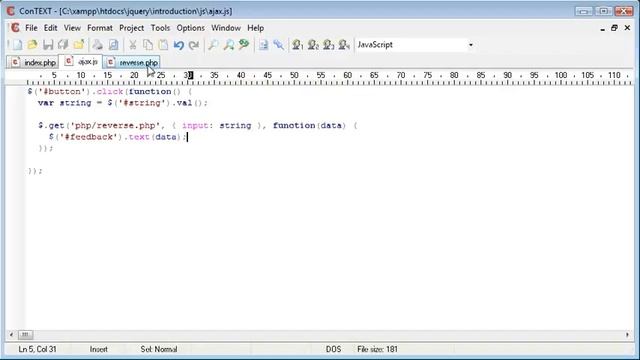Click 'function(data)' in the get call
Image resolution: width=640 pixels, height=360 pixels.
[x=309, y=126]
